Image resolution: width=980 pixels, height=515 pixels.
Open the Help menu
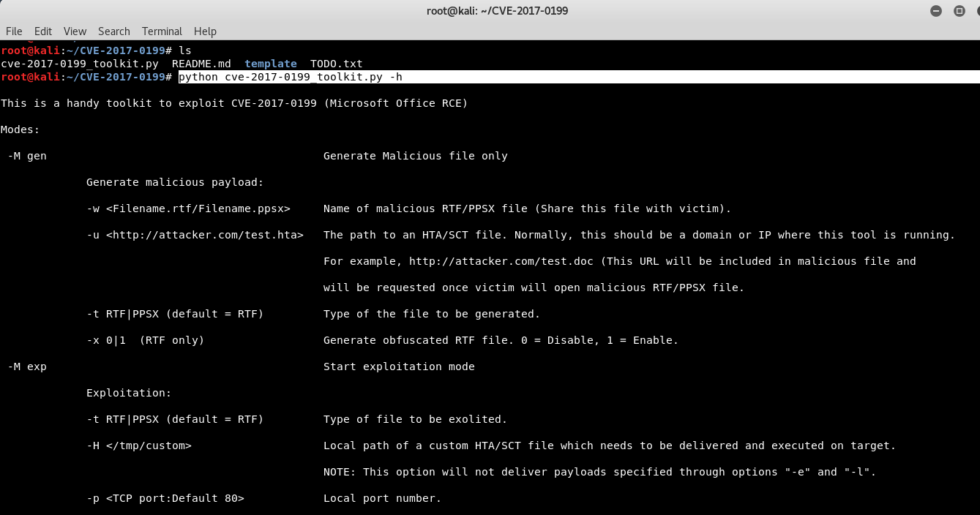(x=205, y=31)
